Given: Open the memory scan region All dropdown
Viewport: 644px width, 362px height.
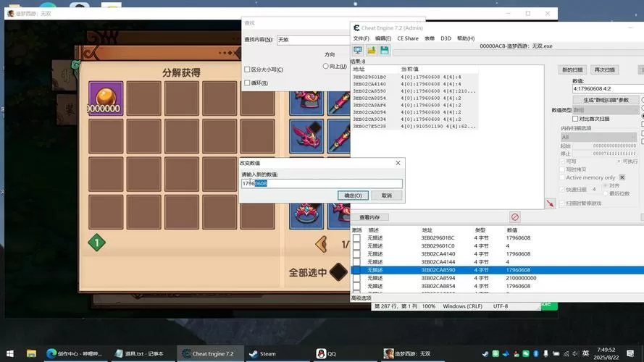Looking at the screenshot, I should pyautogui.click(x=598, y=137).
